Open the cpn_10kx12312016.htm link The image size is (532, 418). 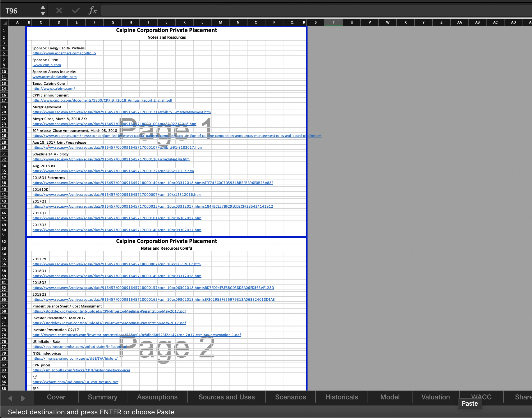coord(116,195)
